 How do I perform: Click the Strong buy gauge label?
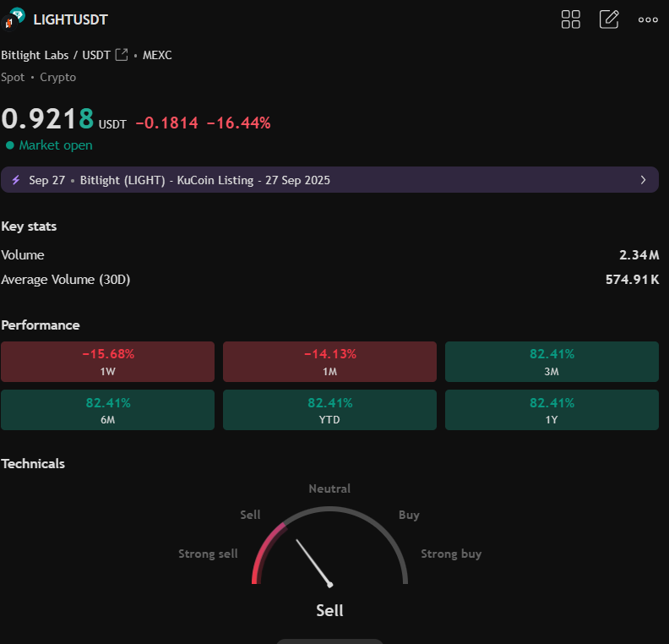pos(451,554)
